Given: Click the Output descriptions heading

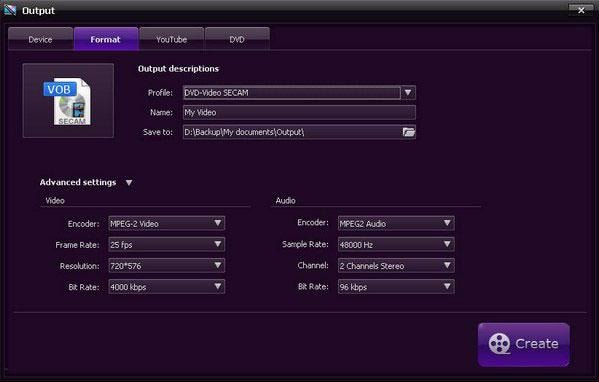Looking at the screenshot, I should [178, 69].
